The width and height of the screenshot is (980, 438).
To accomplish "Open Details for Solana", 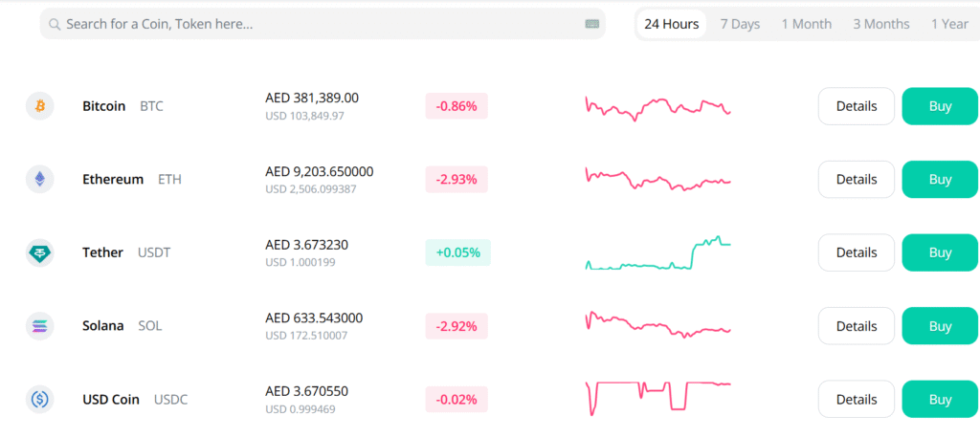I will point(857,325).
